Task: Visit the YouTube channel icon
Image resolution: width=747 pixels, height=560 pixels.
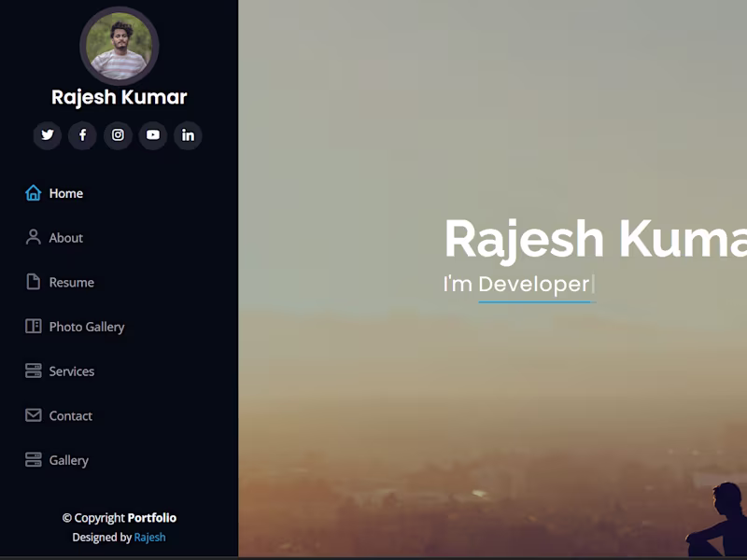Action: (153, 136)
